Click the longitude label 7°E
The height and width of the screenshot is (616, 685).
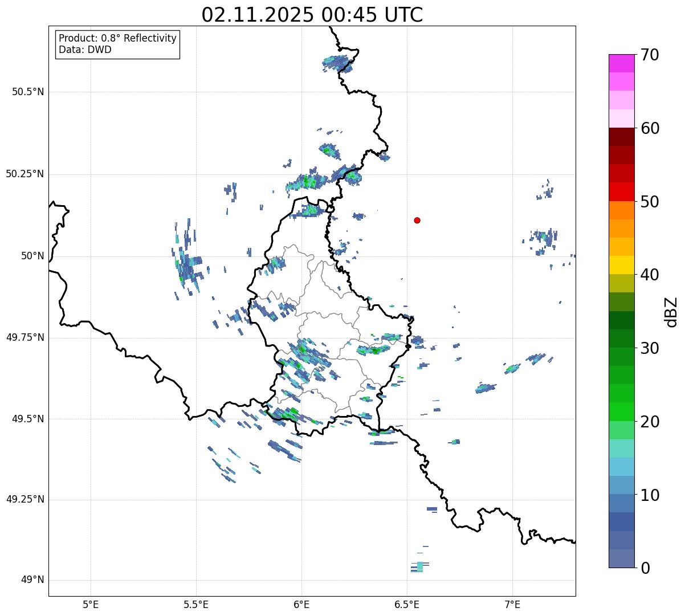pos(512,604)
